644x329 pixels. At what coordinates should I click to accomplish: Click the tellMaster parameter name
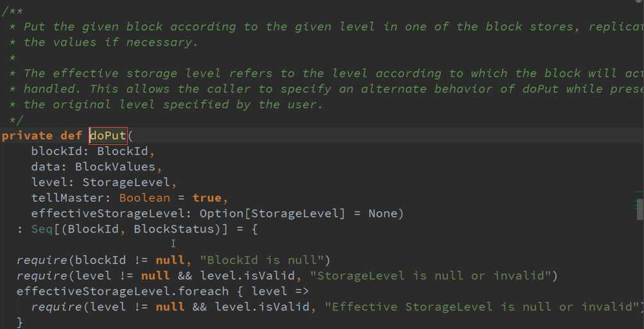(68, 198)
